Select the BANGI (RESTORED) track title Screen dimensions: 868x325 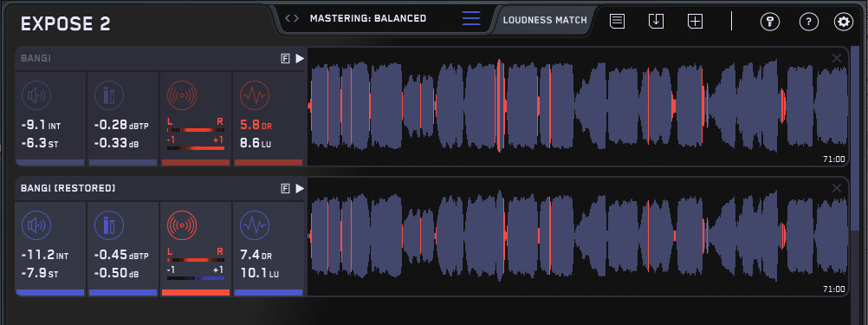pos(68,189)
